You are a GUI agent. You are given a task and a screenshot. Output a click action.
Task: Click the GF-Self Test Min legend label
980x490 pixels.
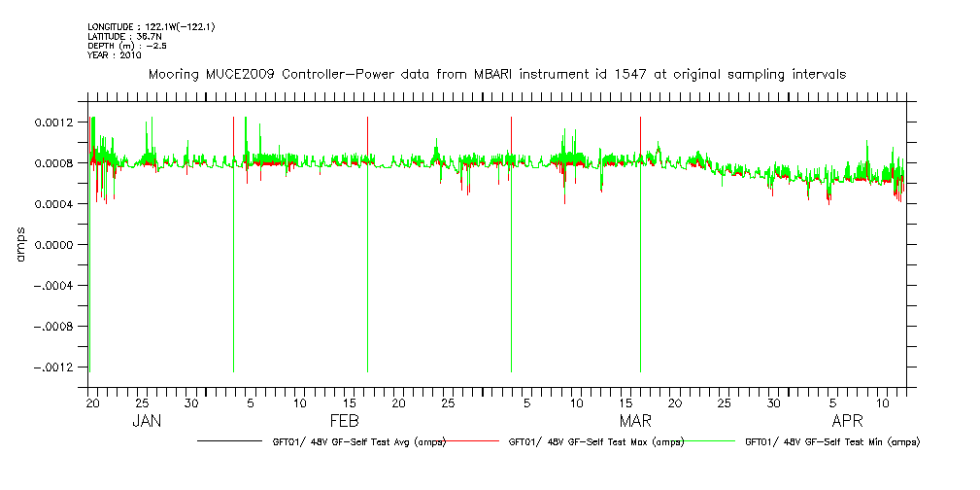click(831, 441)
